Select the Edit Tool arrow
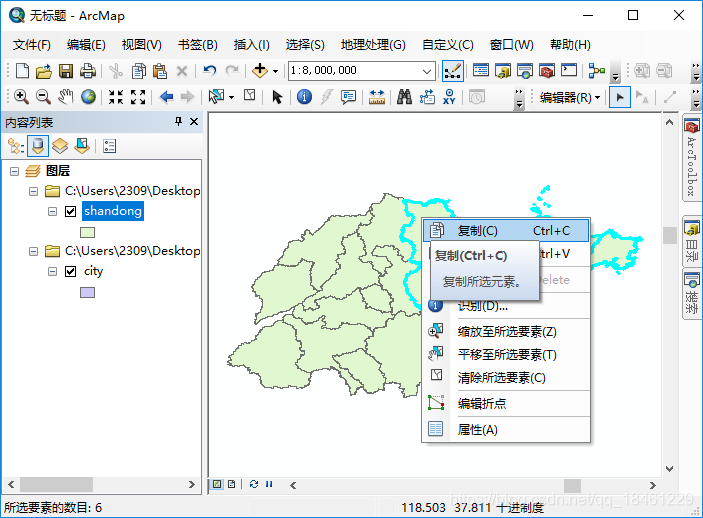 620,97
